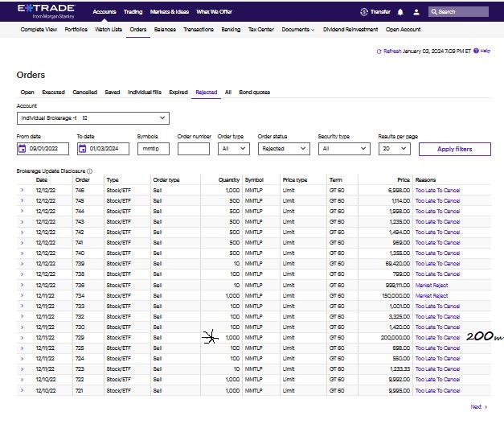
Task: Click Market Reject reason for order 736
Action: tap(432, 286)
